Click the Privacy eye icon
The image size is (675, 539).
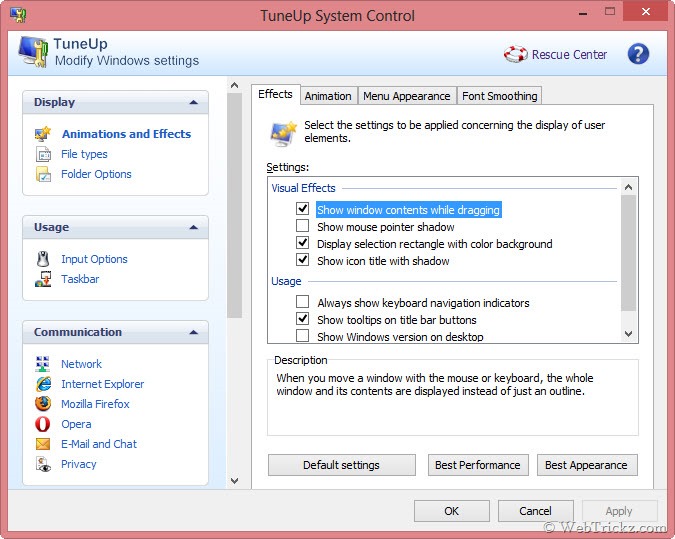pos(43,464)
